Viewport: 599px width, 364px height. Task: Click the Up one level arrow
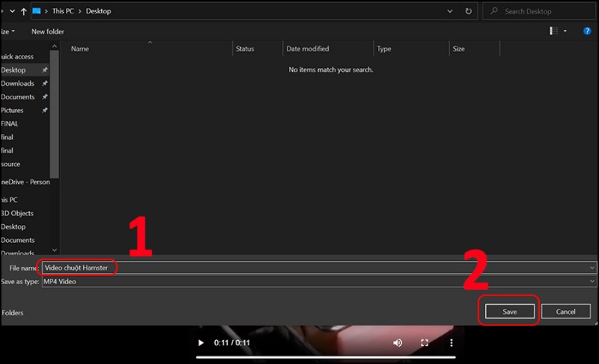tap(23, 11)
